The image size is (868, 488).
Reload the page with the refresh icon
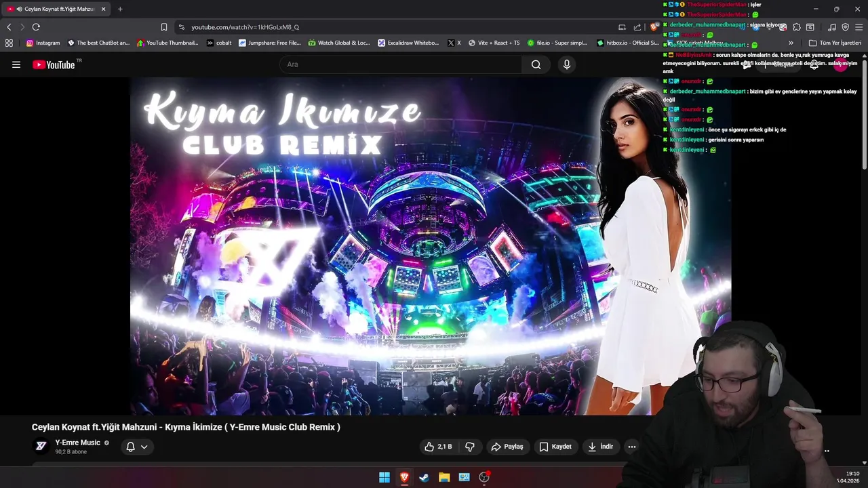tap(36, 27)
